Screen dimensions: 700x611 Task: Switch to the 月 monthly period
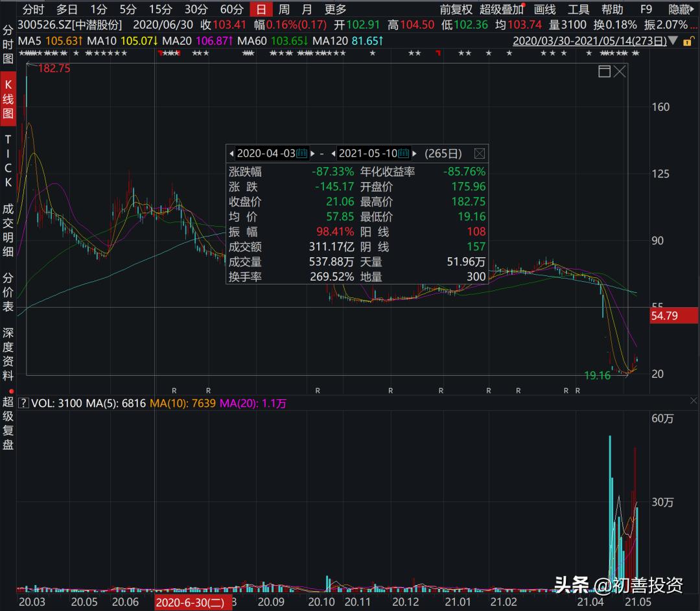307,9
